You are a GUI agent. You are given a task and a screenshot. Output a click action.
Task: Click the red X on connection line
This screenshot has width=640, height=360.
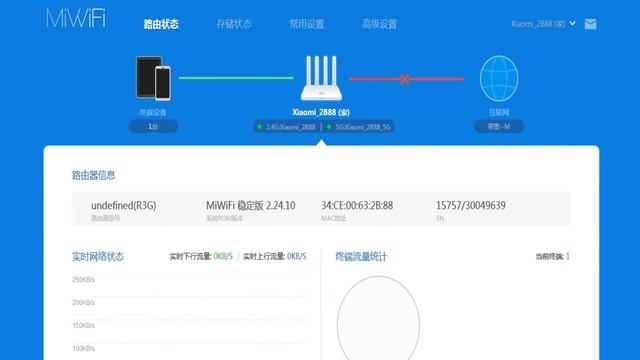coord(404,79)
